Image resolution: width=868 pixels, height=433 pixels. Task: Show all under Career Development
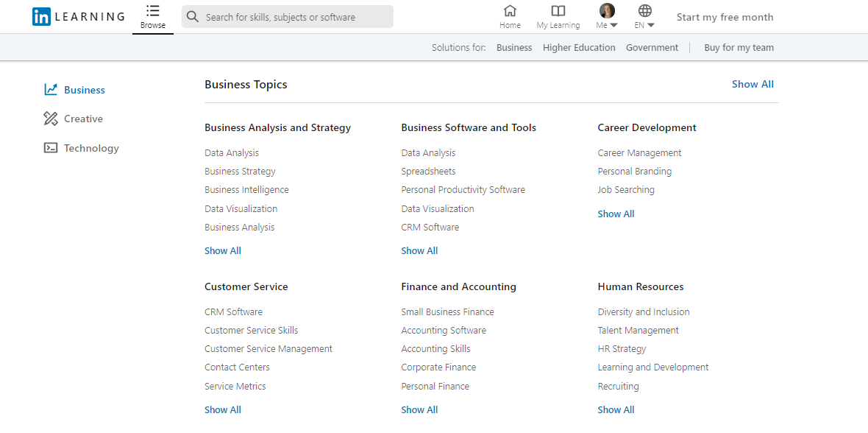(616, 214)
